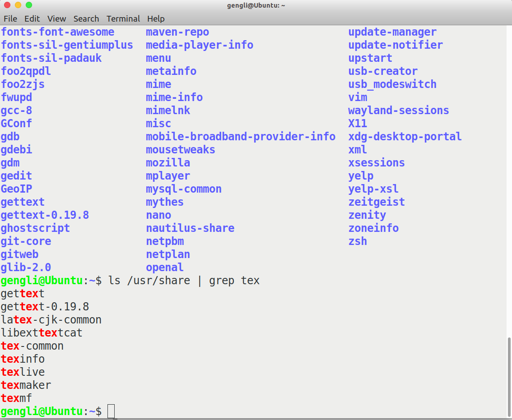The image size is (512, 420).
Task: Click the zsh directory entry
Action: [x=358, y=241]
